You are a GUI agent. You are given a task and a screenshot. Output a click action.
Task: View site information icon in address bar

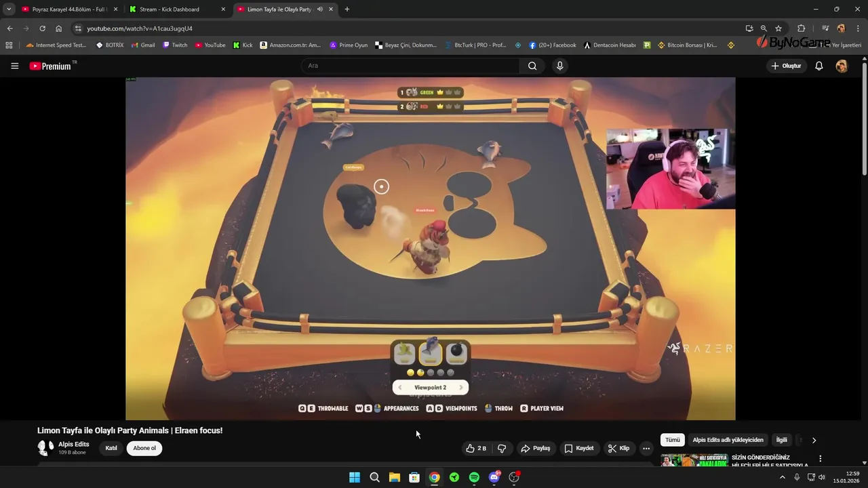[x=78, y=28]
